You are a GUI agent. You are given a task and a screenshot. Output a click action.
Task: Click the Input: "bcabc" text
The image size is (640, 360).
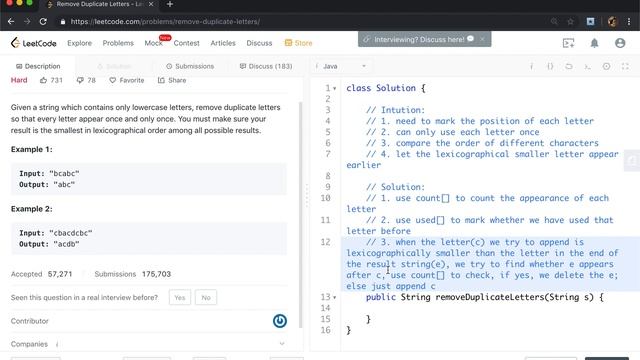click(49, 173)
